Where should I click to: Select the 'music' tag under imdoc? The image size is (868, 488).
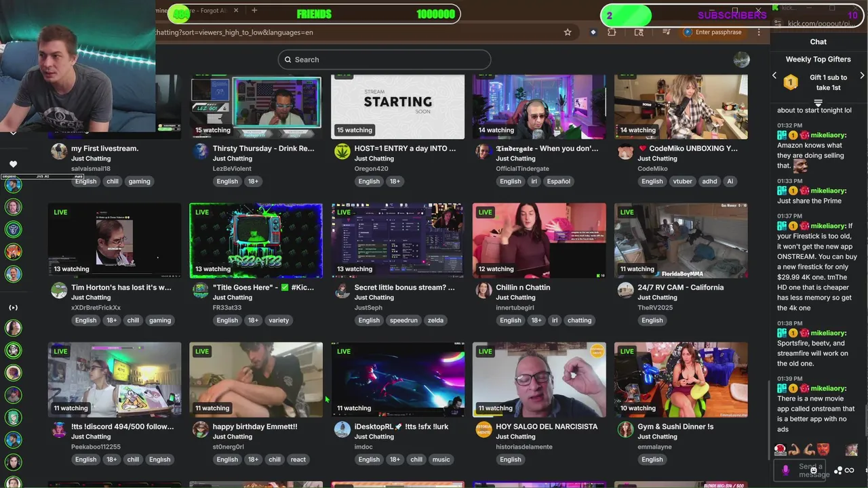point(441,459)
